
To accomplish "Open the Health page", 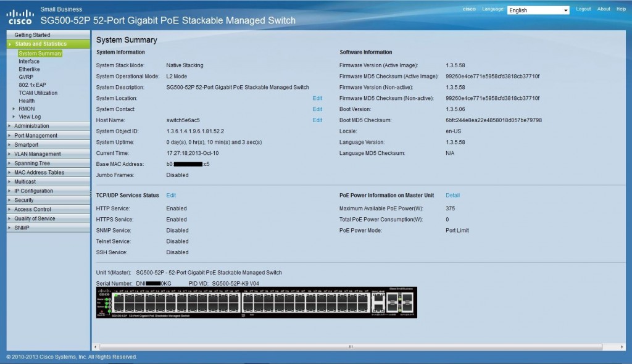I will click(27, 101).
